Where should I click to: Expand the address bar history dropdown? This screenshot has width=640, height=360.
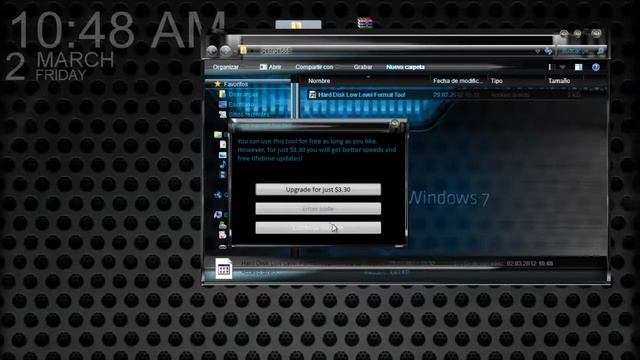click(x=538, y=51)
